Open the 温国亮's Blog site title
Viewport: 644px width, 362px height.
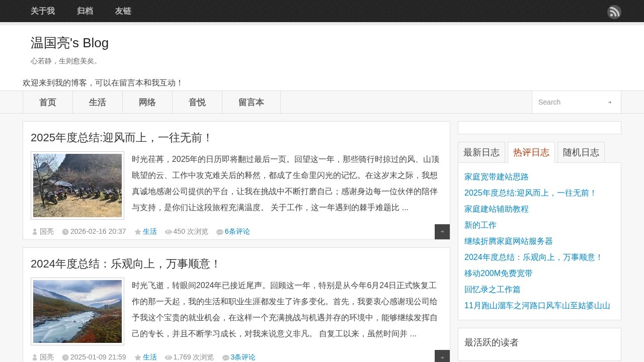69,43
